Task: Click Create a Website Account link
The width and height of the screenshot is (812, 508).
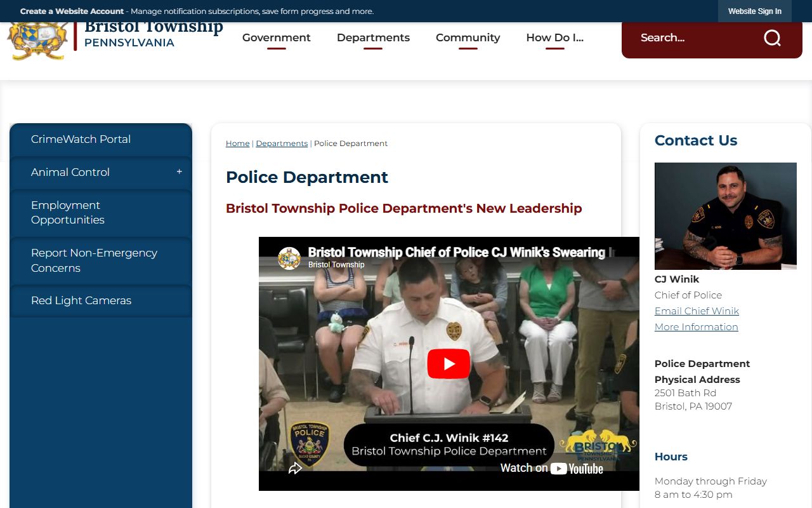Action: pos(72,11)
